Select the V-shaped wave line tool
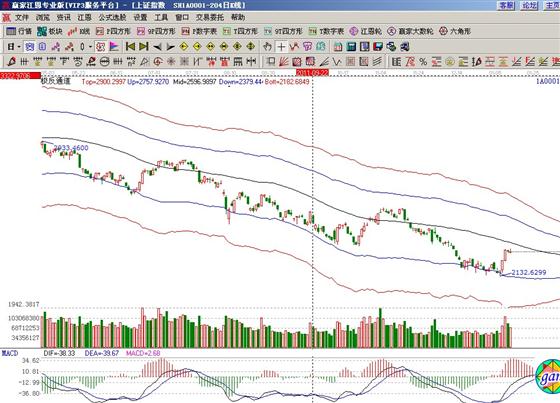The height and width of the screenshot is (403, 560). click(x=337, y=62)
